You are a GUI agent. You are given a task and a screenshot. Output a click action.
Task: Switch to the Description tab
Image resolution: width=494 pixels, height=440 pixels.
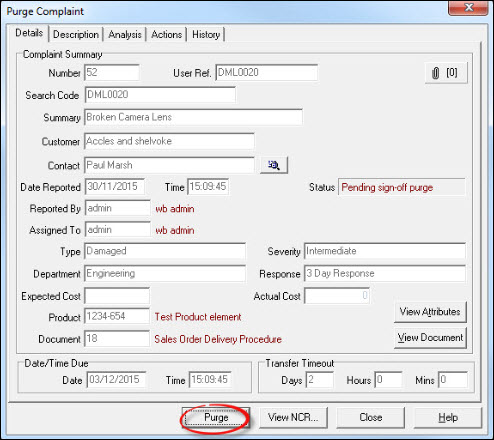(x=76, y=34)
